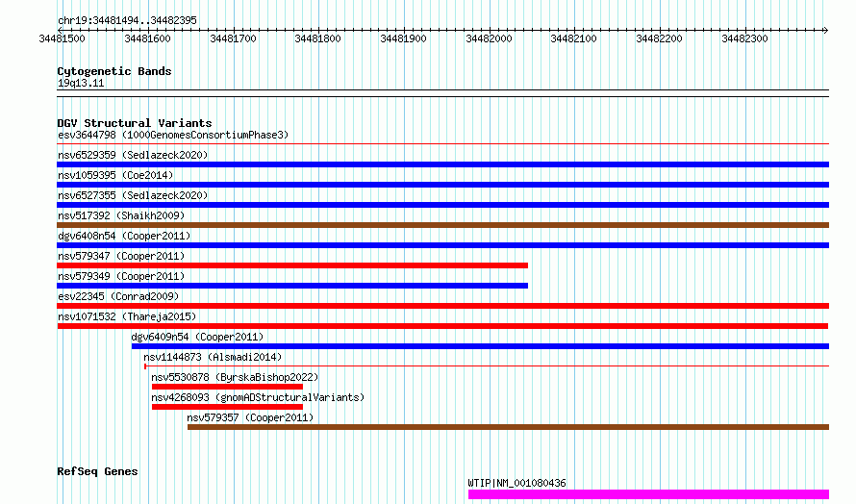Click the nsv6527355 (Sedlazeck2020) blue bar
856x504 pixels.
tap(442, 205)
